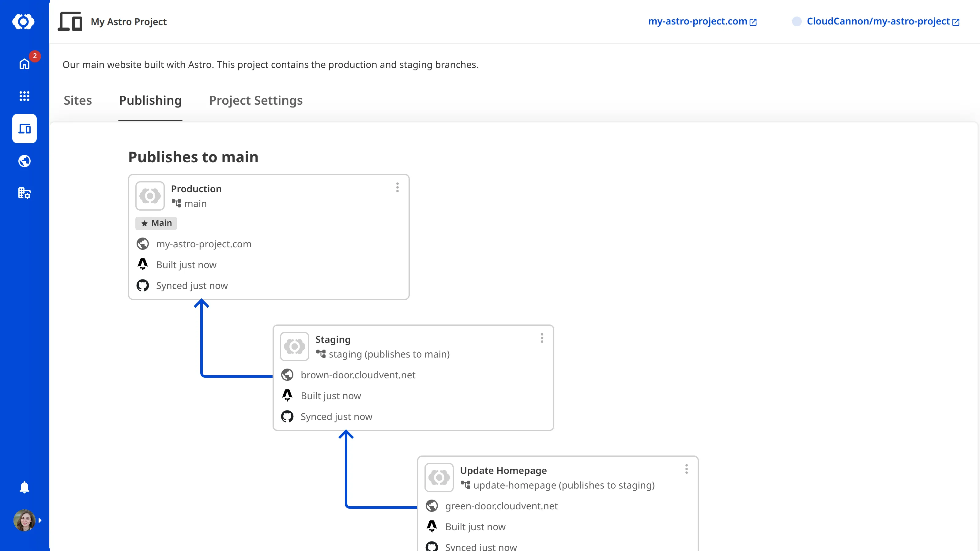Click the Astro build icon on Production card
980x551 pixels.
(143, 264)
